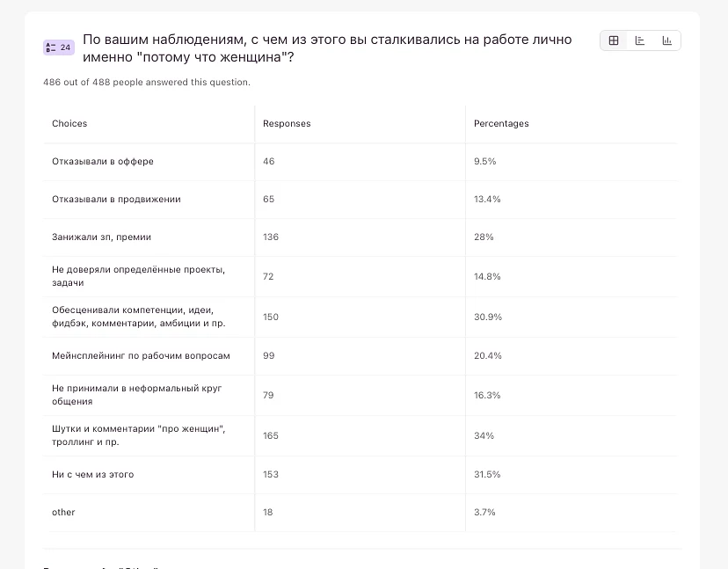Click the Choices column header

[x=69, y=124]
